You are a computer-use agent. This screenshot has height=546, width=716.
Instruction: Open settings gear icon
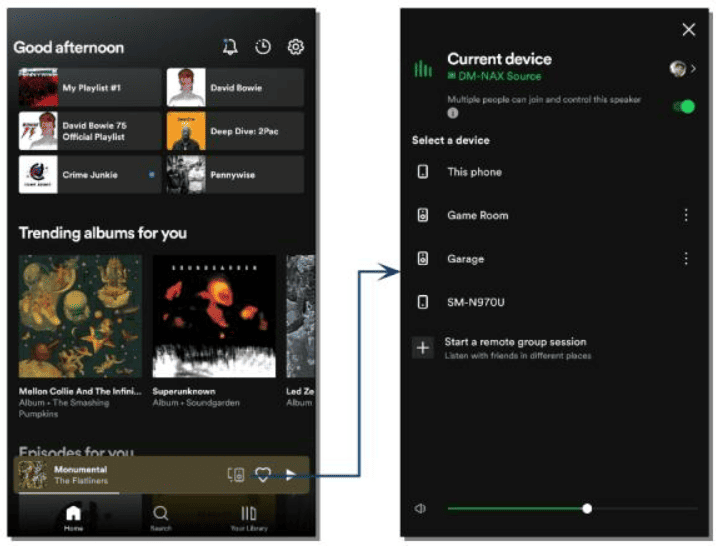(x=295, y=47)
